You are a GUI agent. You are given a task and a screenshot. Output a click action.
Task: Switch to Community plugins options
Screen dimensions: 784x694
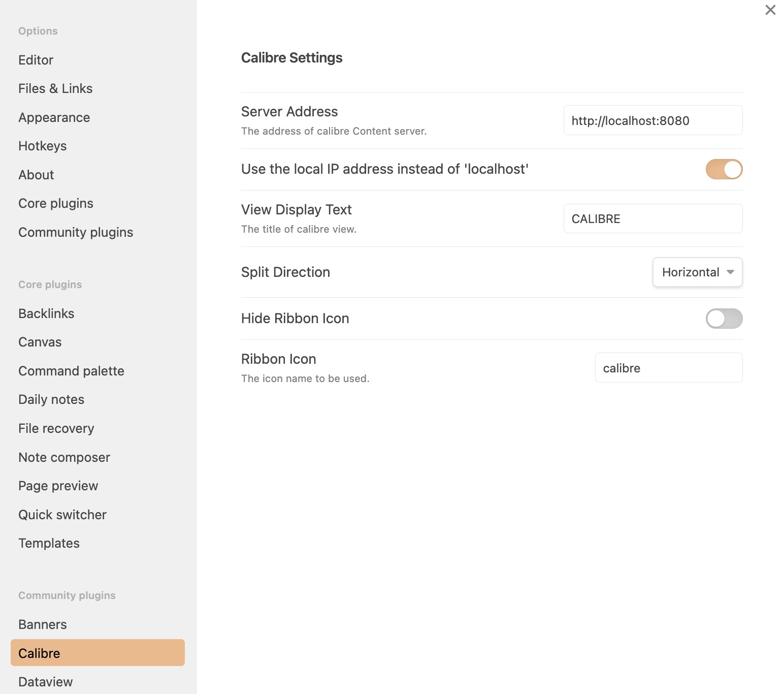pyautogui.click(x=76, y=232)
